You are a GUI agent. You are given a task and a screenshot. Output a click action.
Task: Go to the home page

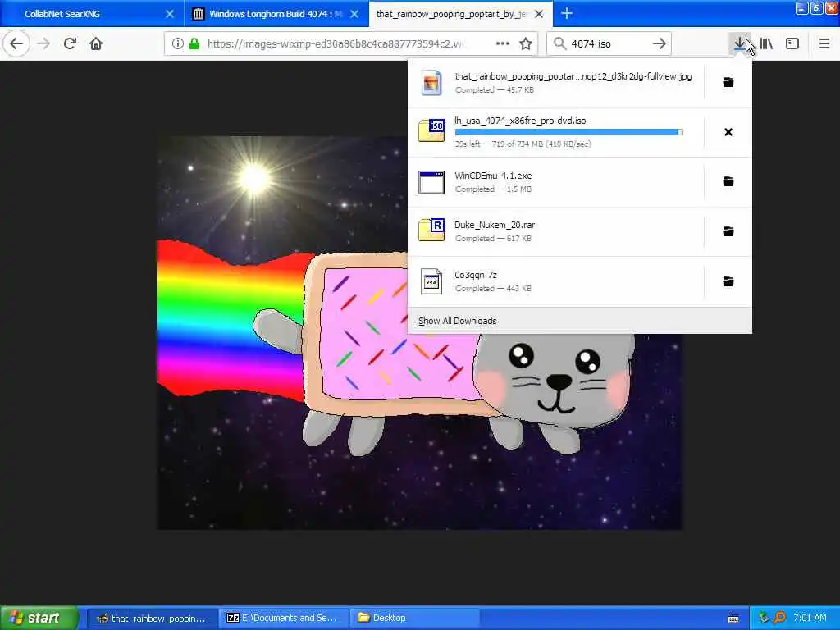pyautogui.click(x=96, y=43)
